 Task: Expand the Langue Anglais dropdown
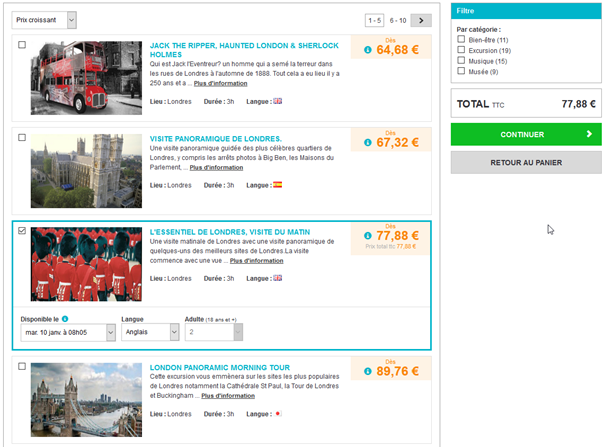tap(148, 334)
